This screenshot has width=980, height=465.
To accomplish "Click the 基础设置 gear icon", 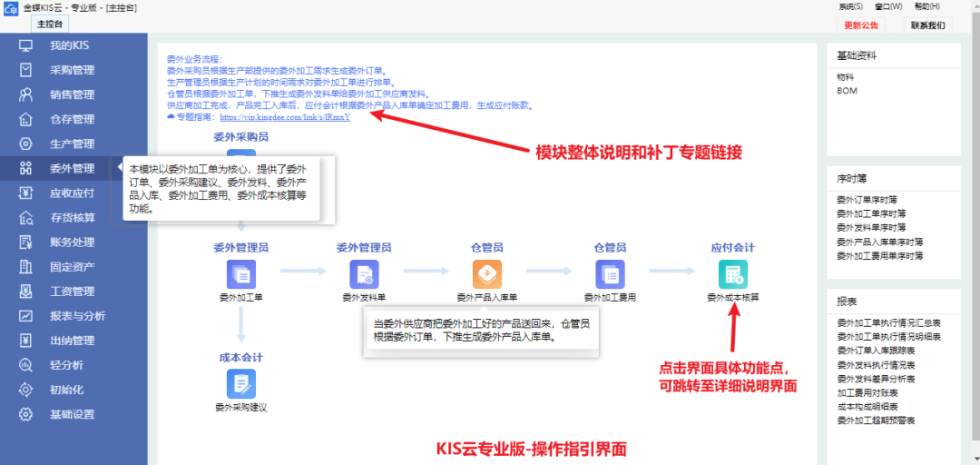I will 25,414.
